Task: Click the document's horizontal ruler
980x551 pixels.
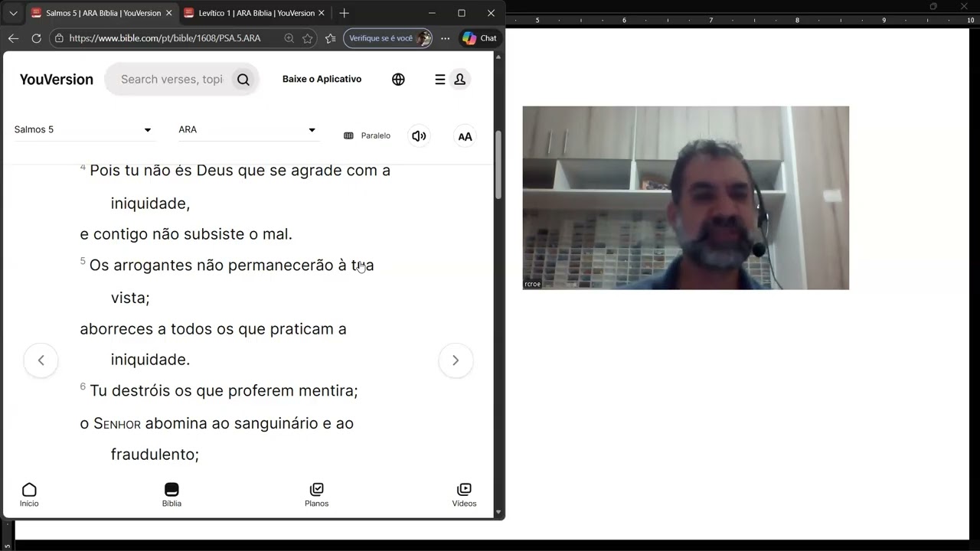Action: 743,20
